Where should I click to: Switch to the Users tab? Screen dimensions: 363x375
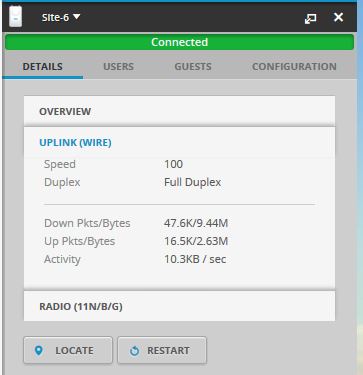pyautogui.click(x=118, y=67)
